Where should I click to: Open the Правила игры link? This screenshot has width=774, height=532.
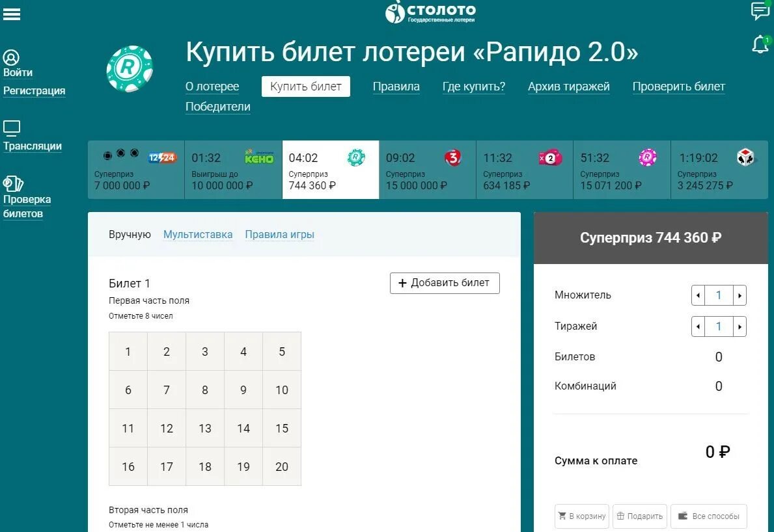pos(279,235)
